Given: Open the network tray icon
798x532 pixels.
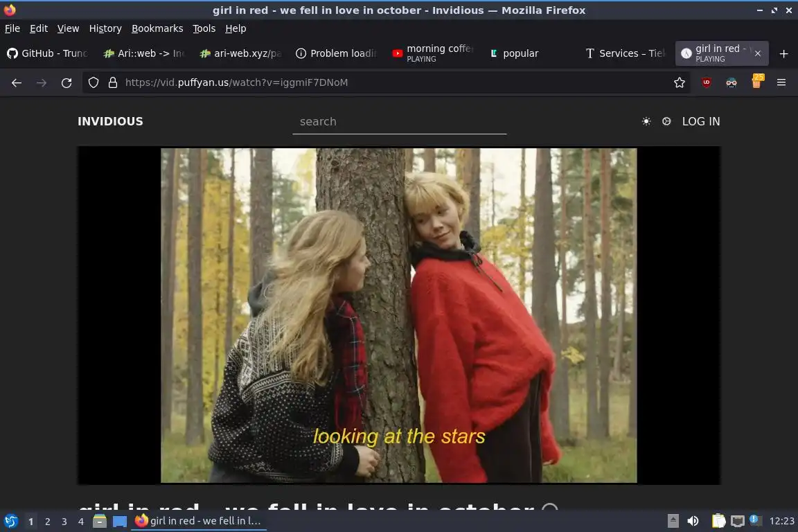Looking at the screenshot, I should click(x=737, y=521).
